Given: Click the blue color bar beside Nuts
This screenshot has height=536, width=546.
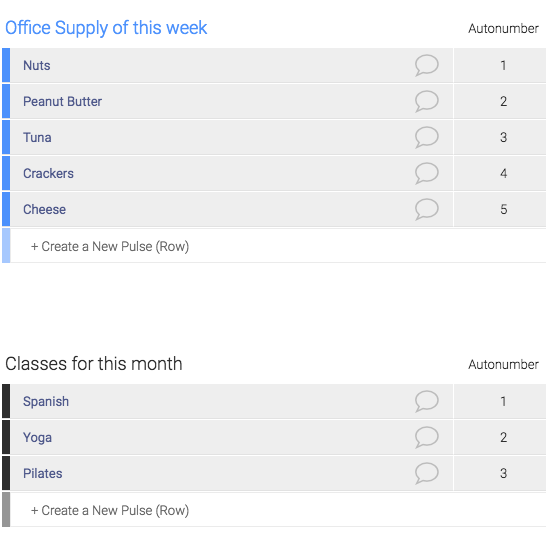Looking at the screenshot, I should 6,65.
